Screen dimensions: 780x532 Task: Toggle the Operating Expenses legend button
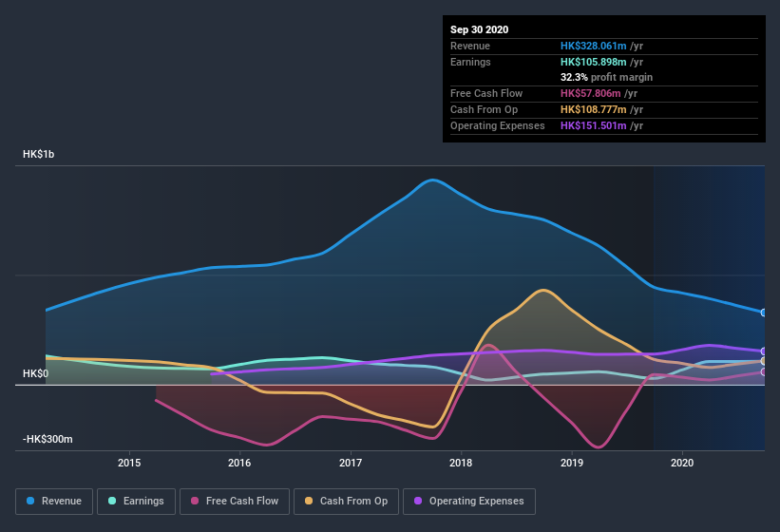coord(469,502)
